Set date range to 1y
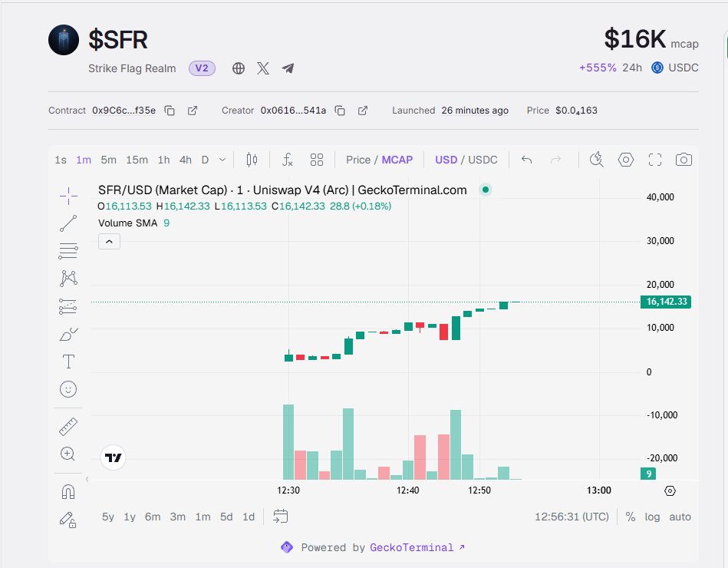Image resolution: width=728 pixels, height=568 pixels. coord(130,517)
